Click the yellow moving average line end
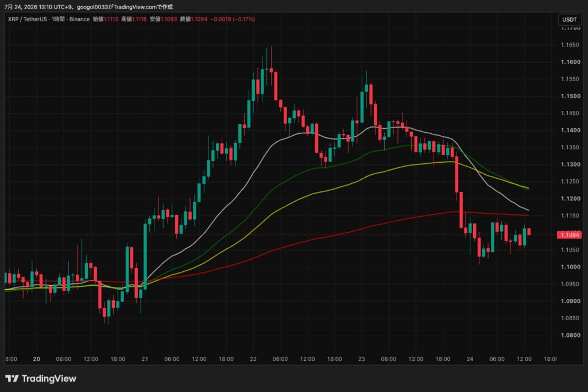The height and width of the screenshot is (392, 588). click(x=528, y=187)
